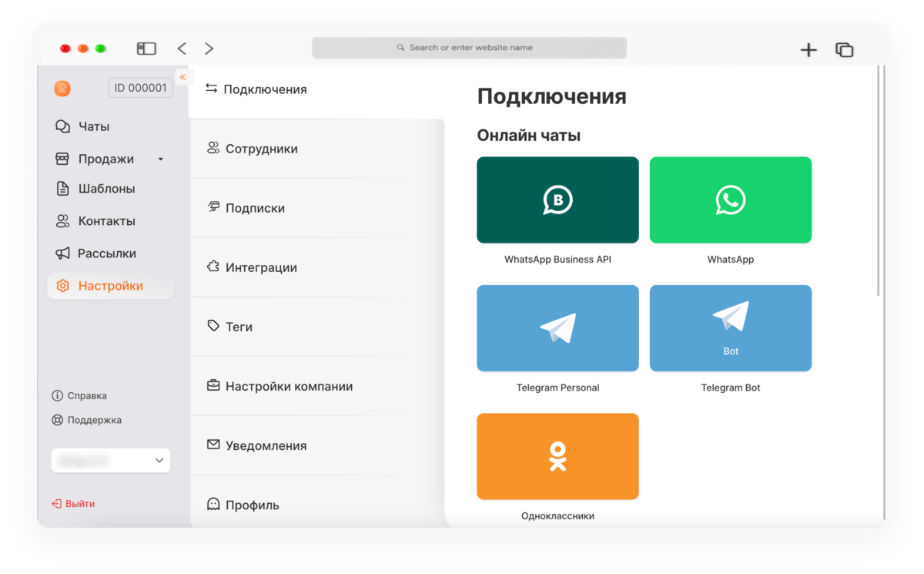924x574 pixels.
Task: Click the WhatsApp Business API label
Action: [x=557, y=260]
